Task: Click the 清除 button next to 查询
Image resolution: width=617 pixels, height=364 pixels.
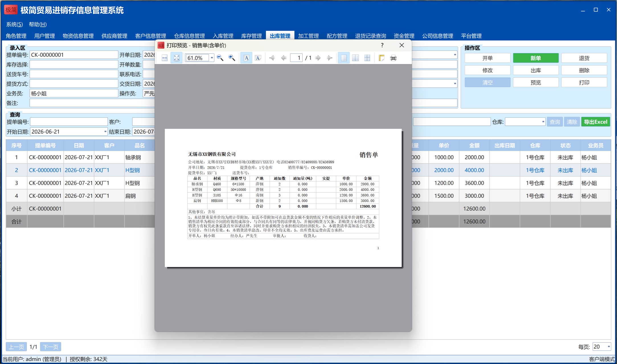Action: [572, 122]
